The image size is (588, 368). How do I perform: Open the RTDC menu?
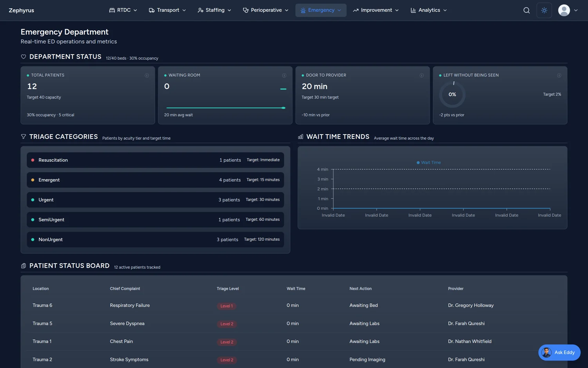[123, 10]
